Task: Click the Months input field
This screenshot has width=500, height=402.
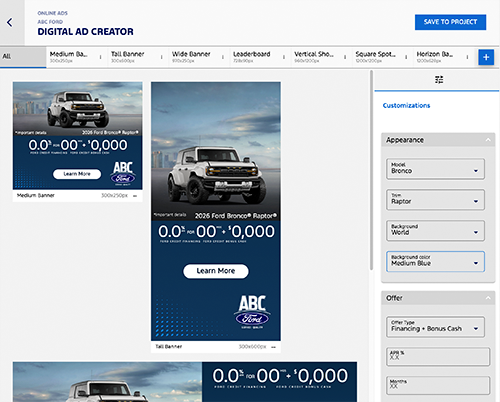Action: [438, 386]
